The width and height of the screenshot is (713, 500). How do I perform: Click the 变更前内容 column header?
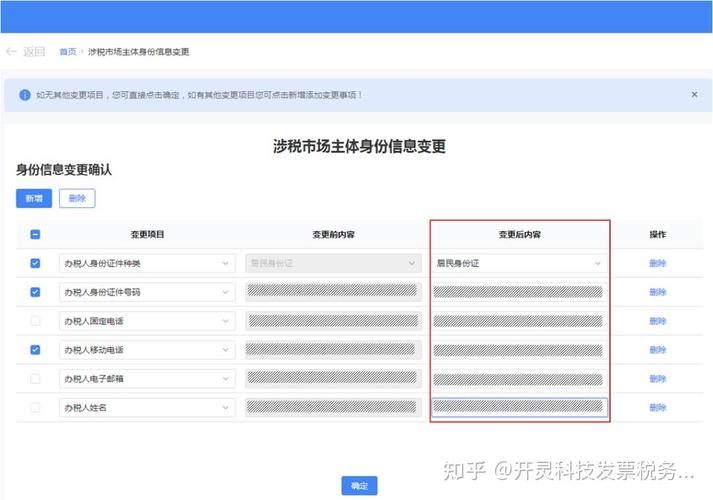(x=333, y=235)
